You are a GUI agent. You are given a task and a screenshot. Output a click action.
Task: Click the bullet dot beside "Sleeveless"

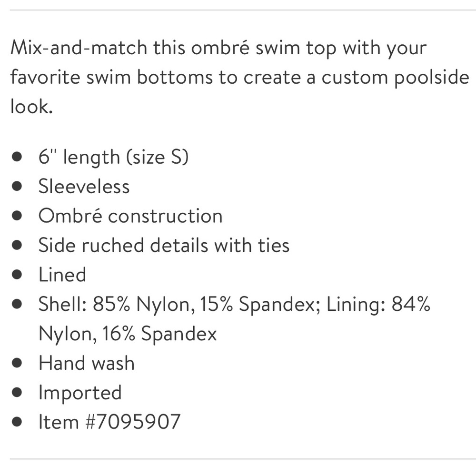(18, 187)
